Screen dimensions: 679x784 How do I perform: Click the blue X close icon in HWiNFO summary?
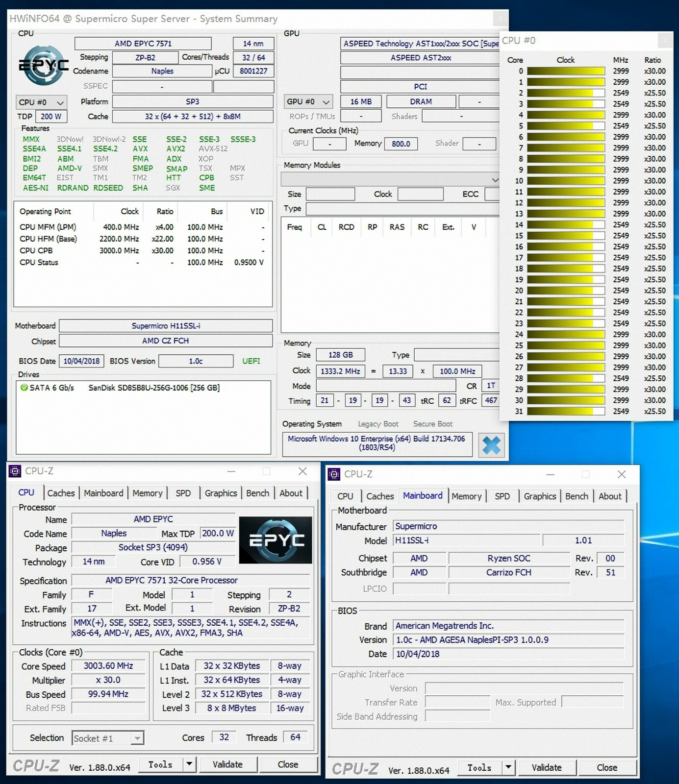click(x=491, y=445)
